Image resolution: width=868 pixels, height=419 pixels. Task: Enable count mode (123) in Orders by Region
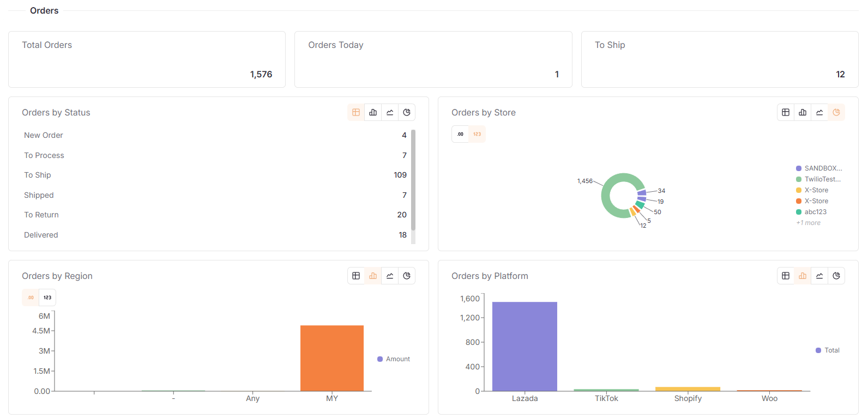(47, 297)
